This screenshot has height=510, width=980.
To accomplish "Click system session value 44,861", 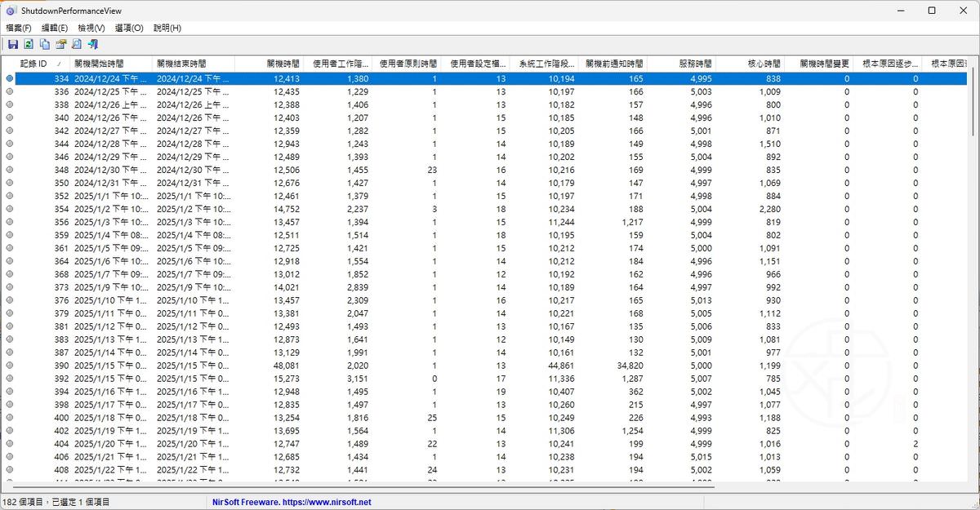I will click(561, 366).
